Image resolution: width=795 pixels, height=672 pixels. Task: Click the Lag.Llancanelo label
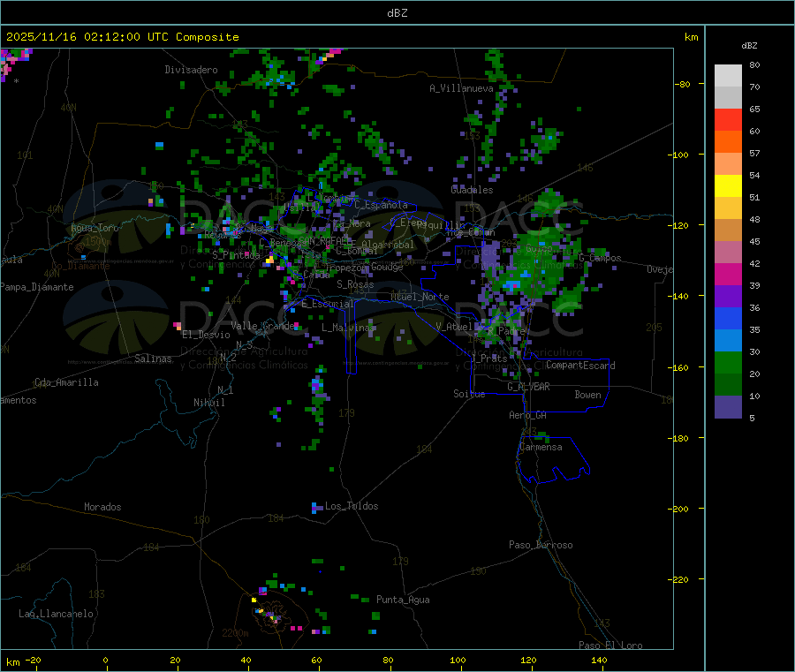point(57,615)
